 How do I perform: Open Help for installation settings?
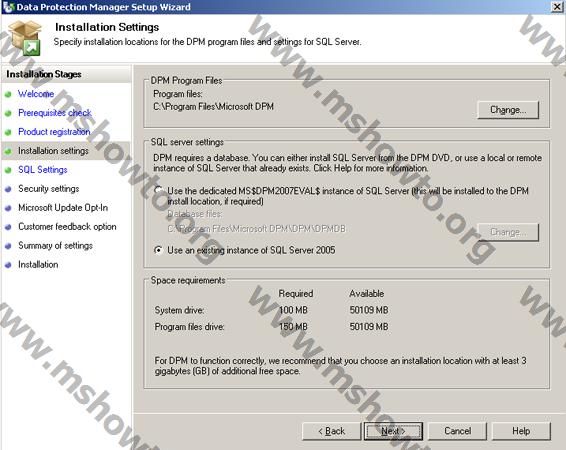521,431
